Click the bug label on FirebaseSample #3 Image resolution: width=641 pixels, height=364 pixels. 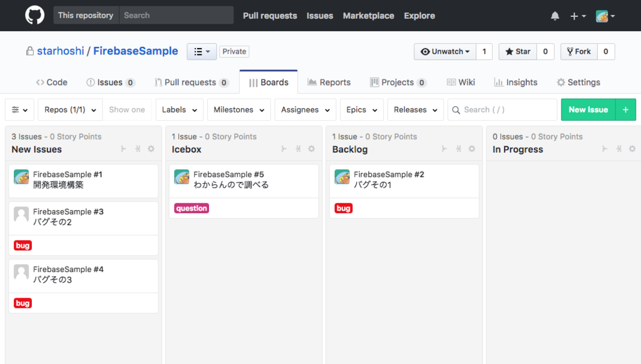(x=23, y=246)
